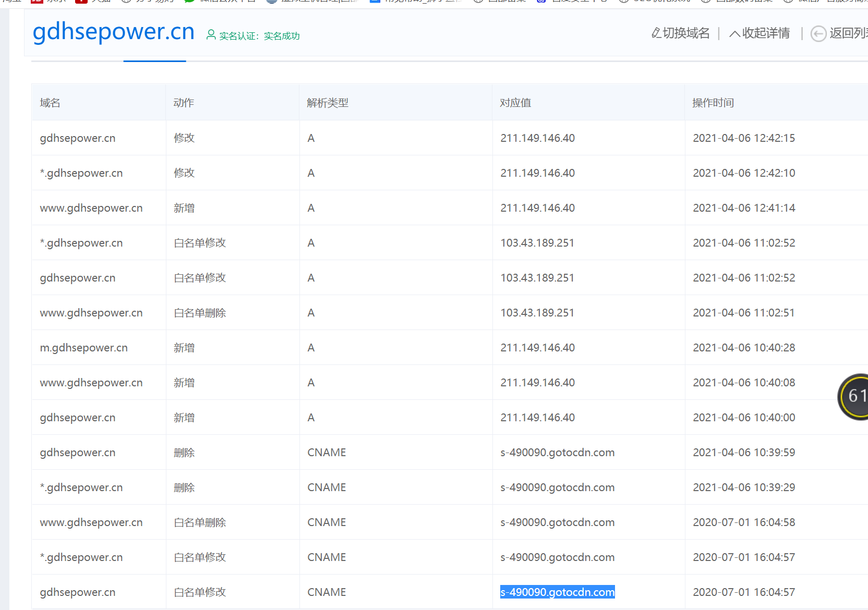The height and width of the screenshot is (610, 868).
Task: Collapse details using the 收起详情 chevron
Action: click(x=734, y=33)
